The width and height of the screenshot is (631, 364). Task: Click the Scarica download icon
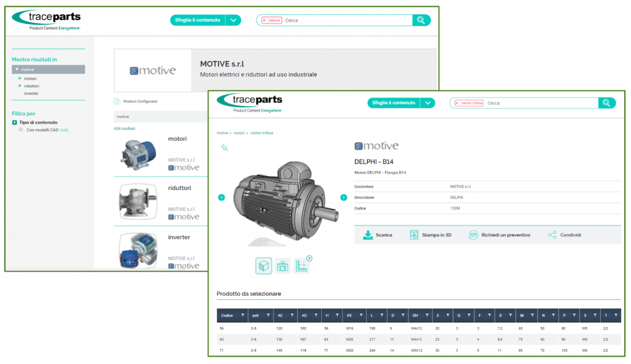tap(368, 235)
